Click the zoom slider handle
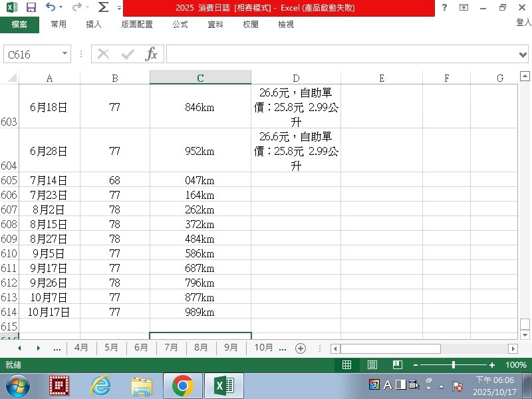Image resolution: width=532 pixels, height=399 pixels. (454, 365)
